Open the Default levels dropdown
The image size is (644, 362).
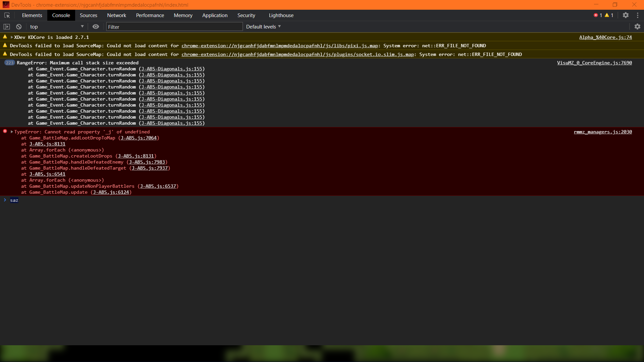point(263,27)
